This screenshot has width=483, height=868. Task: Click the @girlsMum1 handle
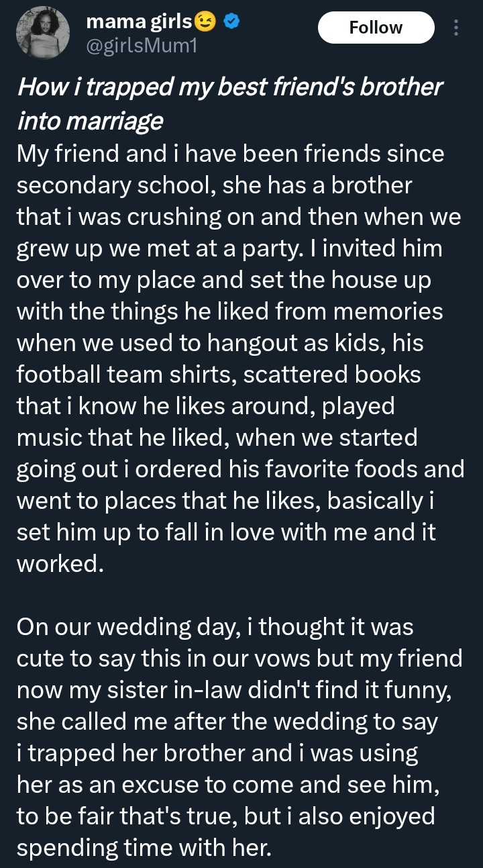click(142, 46)
